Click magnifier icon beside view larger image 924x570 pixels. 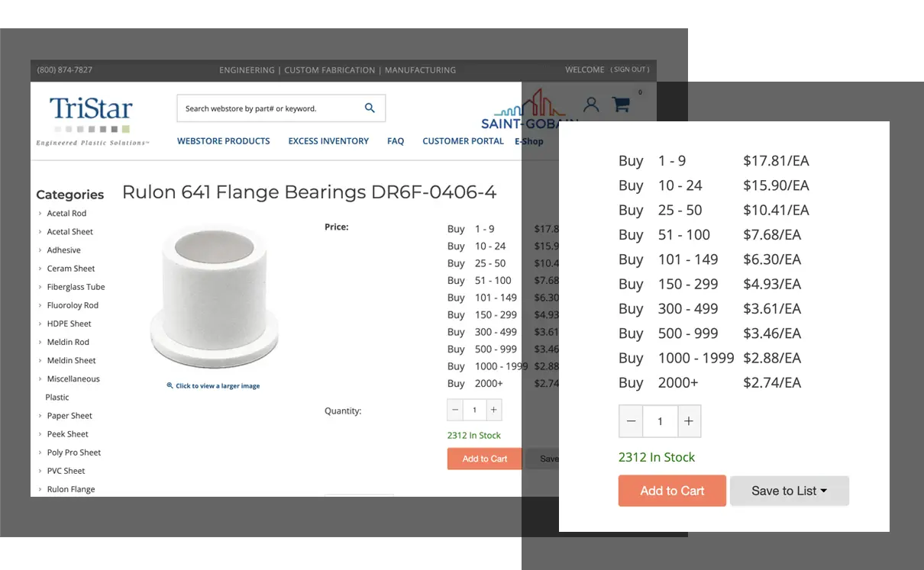170,386
